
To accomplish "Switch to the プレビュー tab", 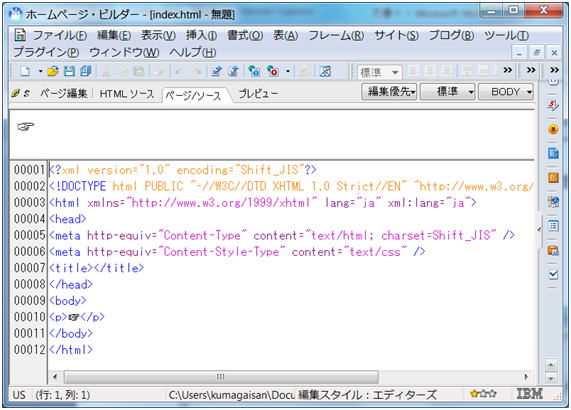I will (x=258, y=94).
